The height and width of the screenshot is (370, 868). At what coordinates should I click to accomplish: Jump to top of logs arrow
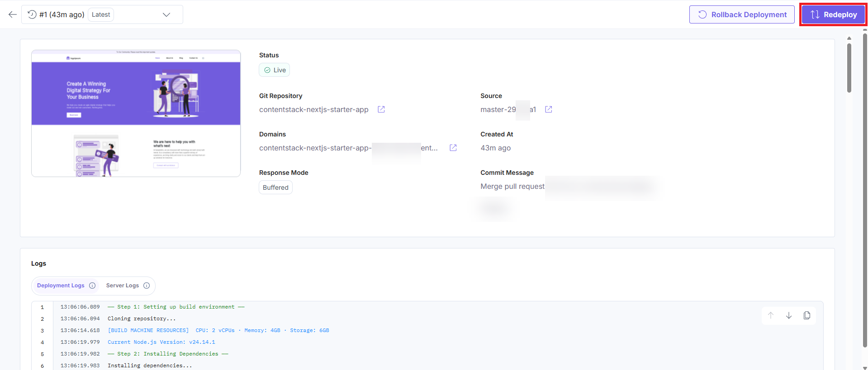click(x=771, y=315)
